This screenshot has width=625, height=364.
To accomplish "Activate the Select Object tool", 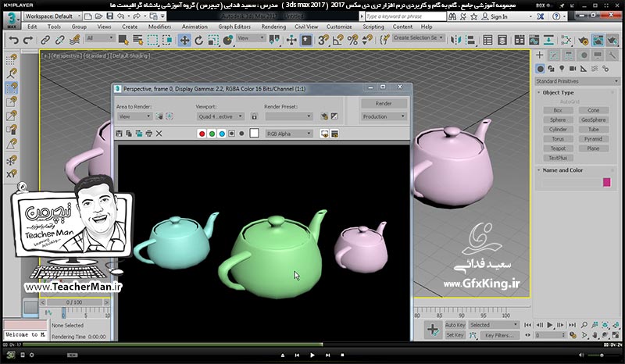I will [x=123, y=40].
